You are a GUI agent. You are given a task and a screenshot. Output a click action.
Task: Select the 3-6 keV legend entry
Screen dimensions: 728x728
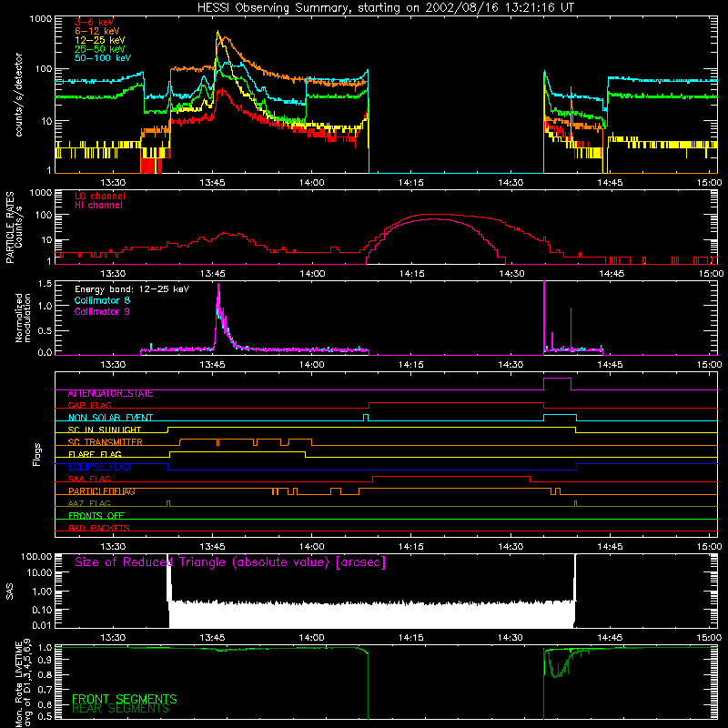click(x=94, y=22)
